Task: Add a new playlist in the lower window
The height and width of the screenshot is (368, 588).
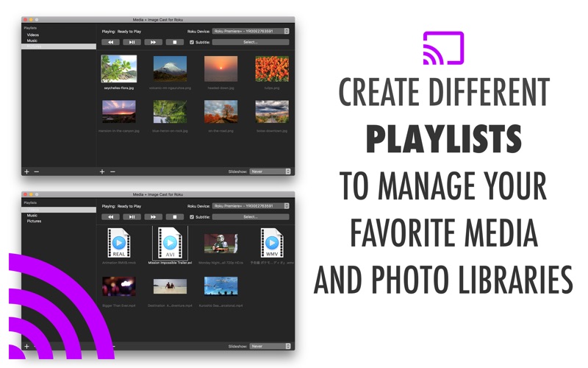Action: [26, 346]
